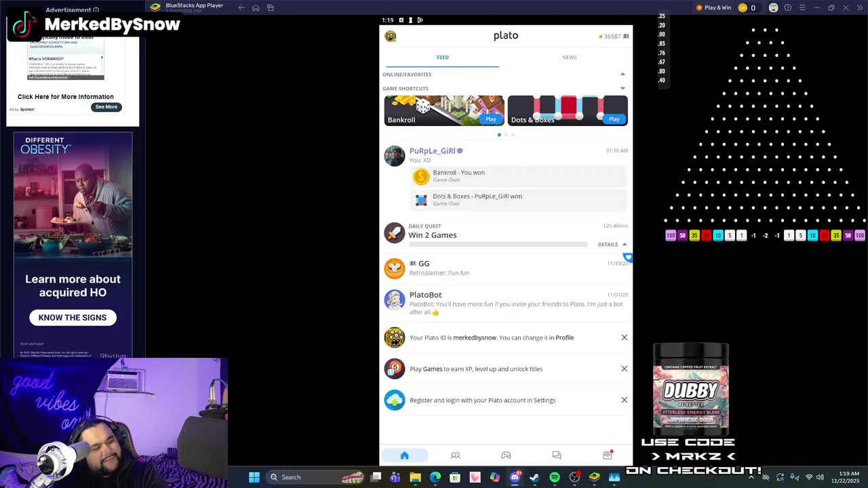The height and width of the screenshot is (488, 868).
Task: Open Discord from the taskbar
Action: point(515,477)
